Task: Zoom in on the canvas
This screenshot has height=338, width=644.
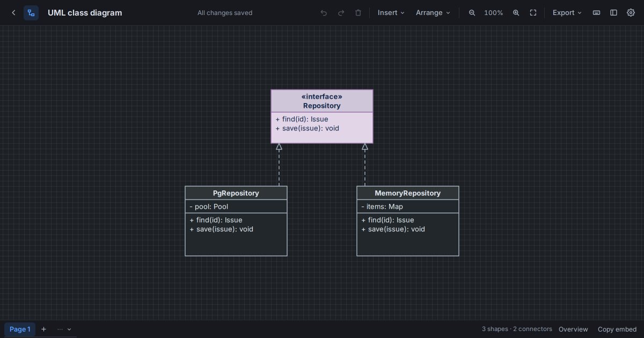Action: click(x=516, y=13)
